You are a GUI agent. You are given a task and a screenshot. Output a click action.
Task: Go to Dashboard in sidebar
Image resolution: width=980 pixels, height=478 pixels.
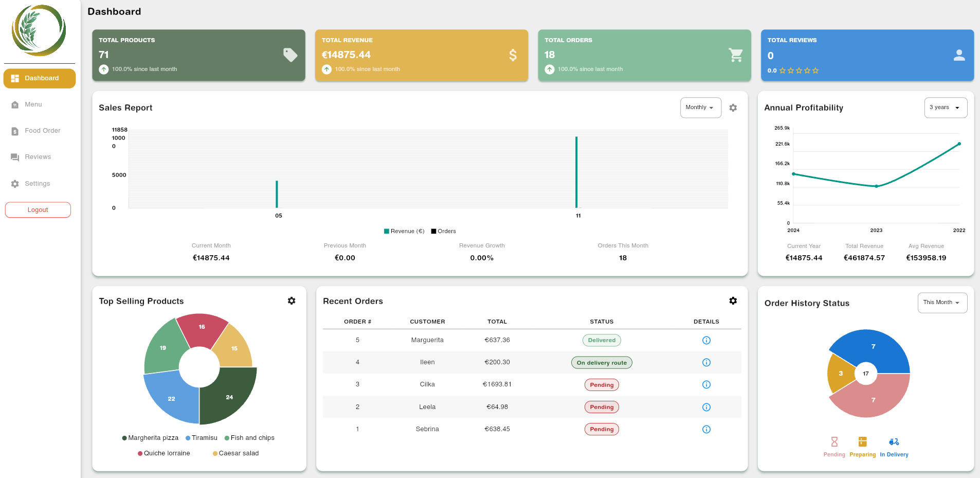[x=40, y=78]
